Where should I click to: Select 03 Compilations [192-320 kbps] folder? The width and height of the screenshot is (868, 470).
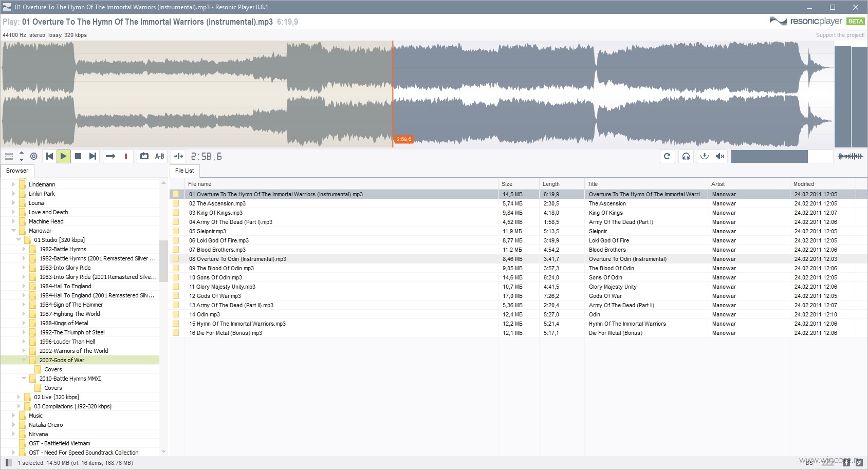(73, 406)
